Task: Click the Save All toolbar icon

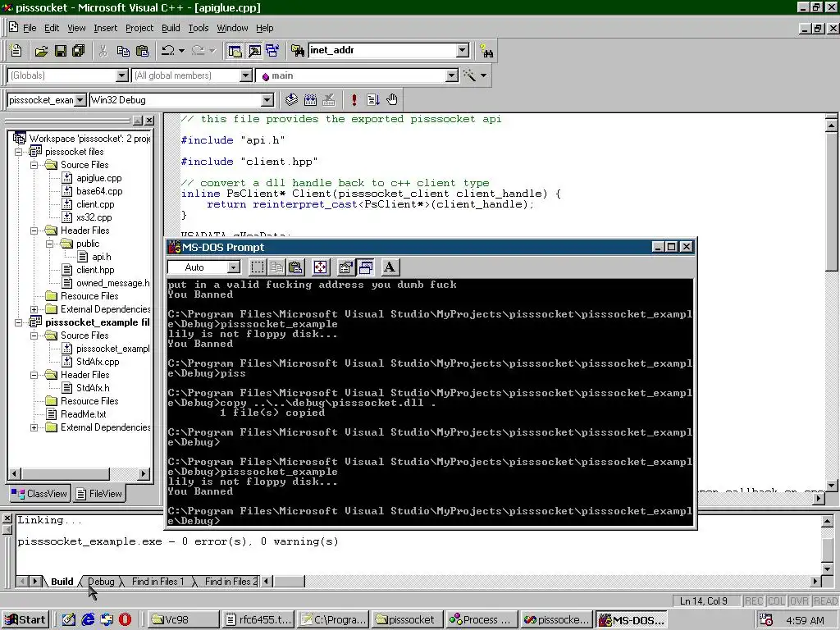Action: coord(79,51)
